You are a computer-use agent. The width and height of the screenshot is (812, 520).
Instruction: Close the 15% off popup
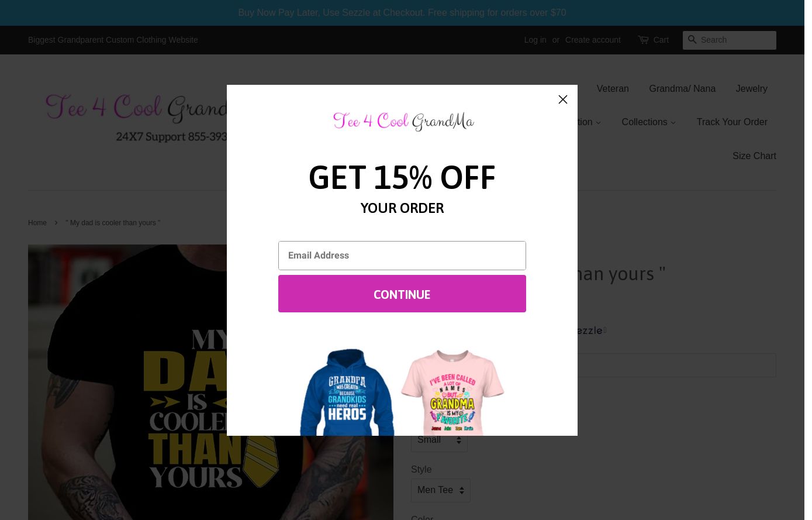[x=563, y=99]
